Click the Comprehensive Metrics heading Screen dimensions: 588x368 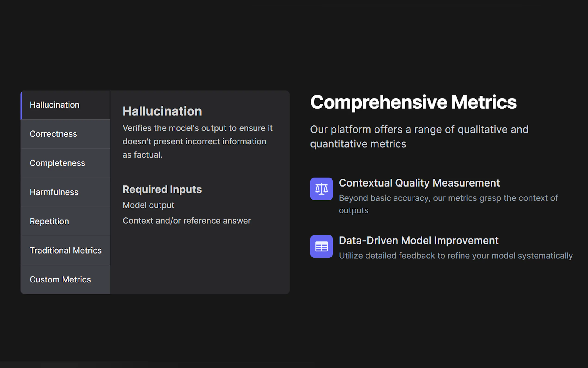point(413,102)
